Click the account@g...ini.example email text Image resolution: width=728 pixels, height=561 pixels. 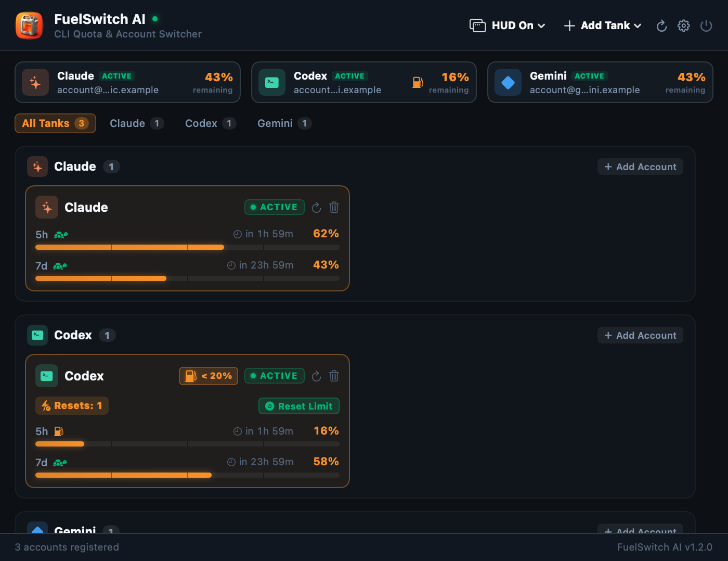pyautogui.click(x=585, y=90)
